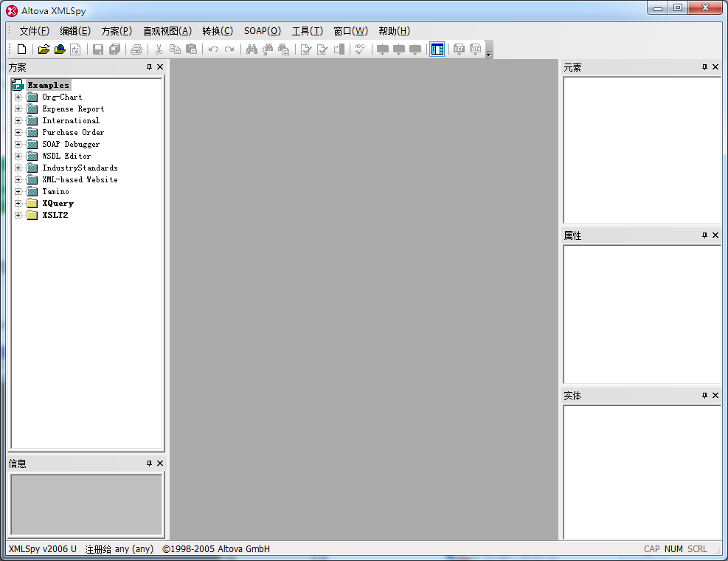Expand the WSDL Editor folder
This screenshot has height=561, width=728.
pos(18,156)
